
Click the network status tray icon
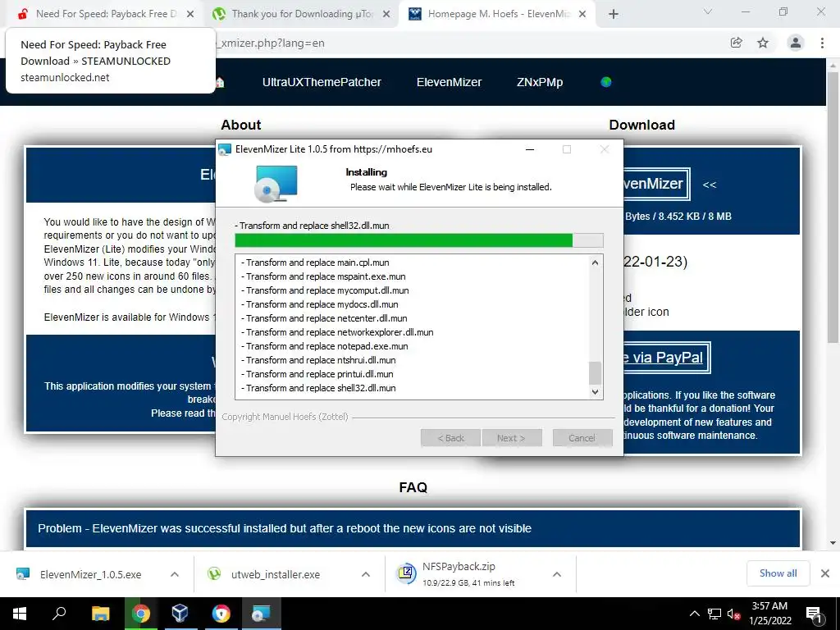coord(714,614)
